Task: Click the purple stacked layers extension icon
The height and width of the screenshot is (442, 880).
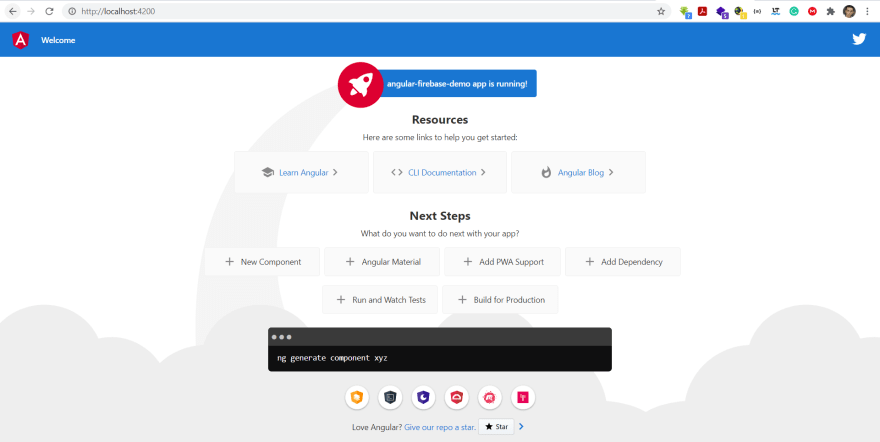Action: pyautogui.click(x=722, y=11)
